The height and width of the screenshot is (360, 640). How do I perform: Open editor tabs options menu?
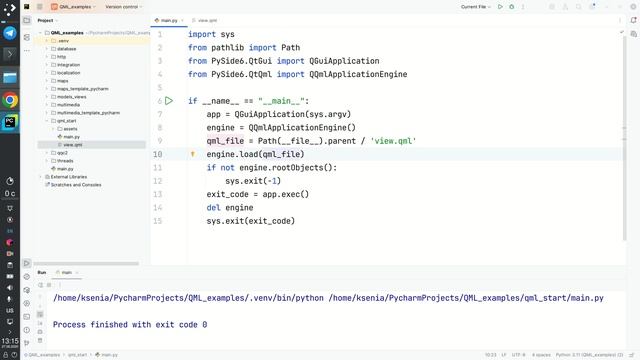click(x=620, y=20)
